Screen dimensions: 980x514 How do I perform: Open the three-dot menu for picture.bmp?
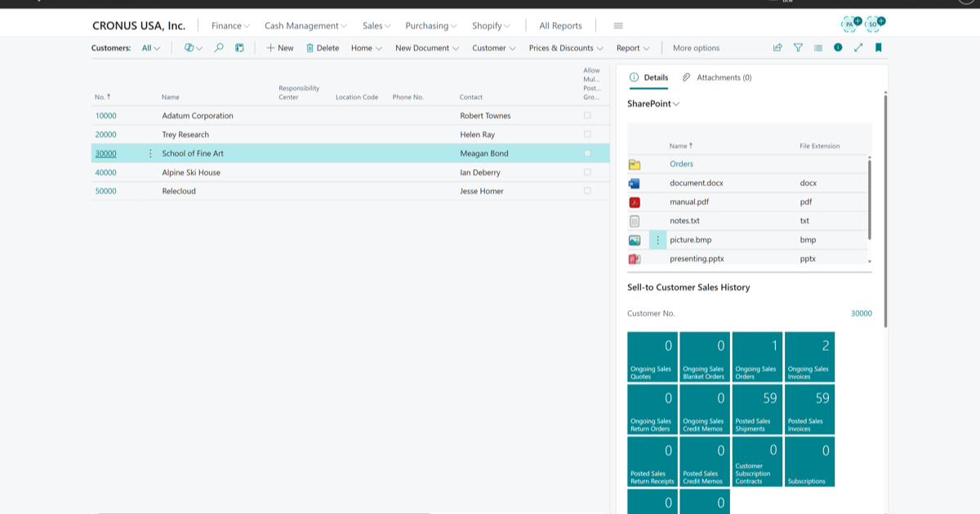(x=658, y=240)
